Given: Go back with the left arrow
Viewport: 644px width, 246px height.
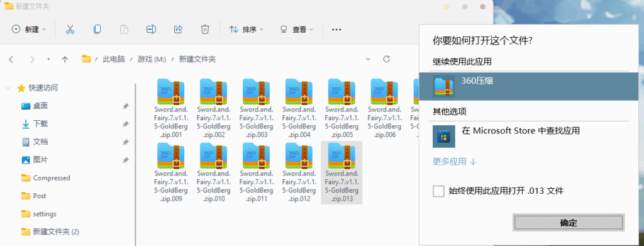Looking at the screenshot, I should tap(11, 59).
